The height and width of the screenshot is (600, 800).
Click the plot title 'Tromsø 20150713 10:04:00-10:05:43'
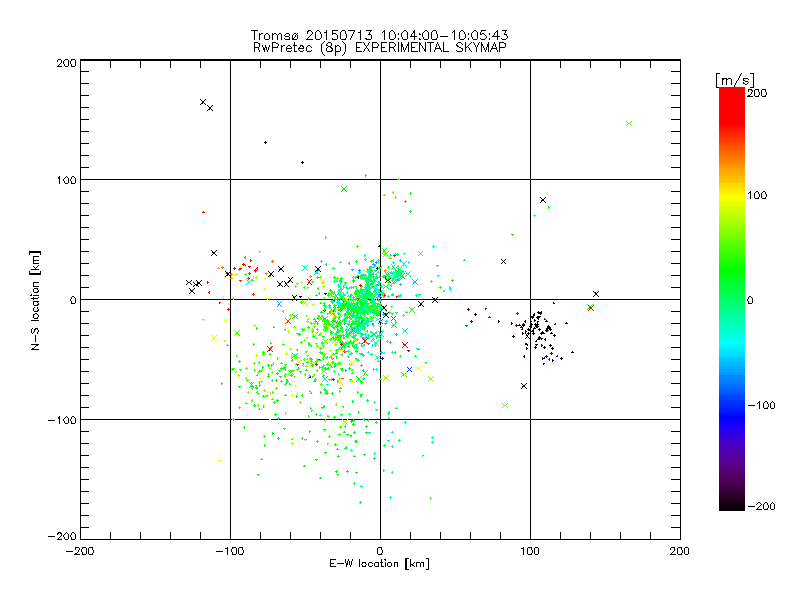[x=379, y=35]
